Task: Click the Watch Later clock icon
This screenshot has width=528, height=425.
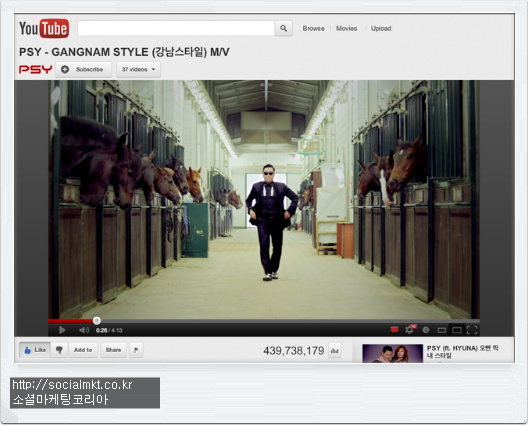Action: [x=426, y=330]
